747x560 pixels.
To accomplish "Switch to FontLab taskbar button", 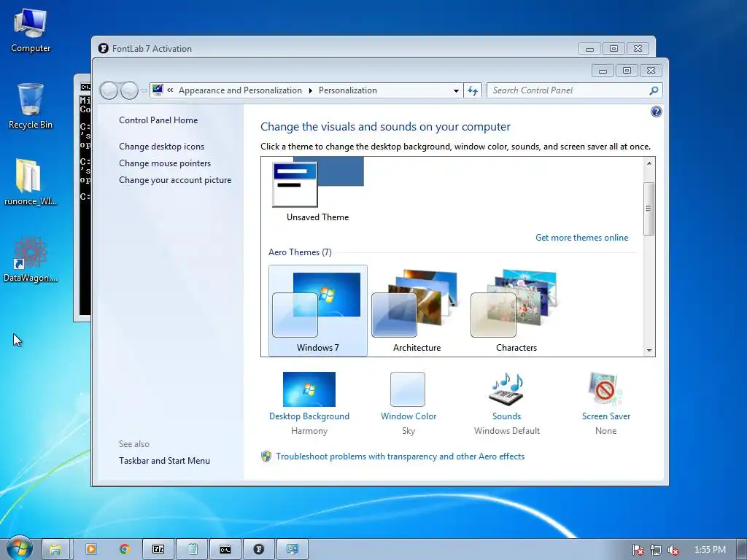I will point(259,550).
